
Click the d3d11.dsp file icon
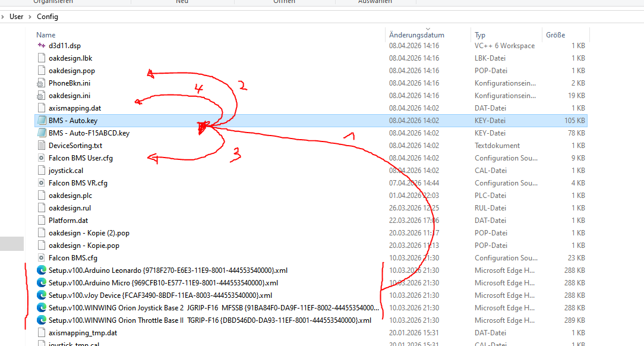[41, 46]
